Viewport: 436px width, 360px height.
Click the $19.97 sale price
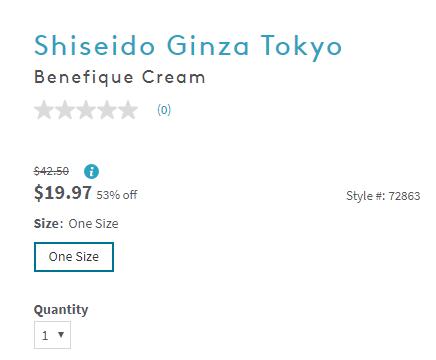63,193
